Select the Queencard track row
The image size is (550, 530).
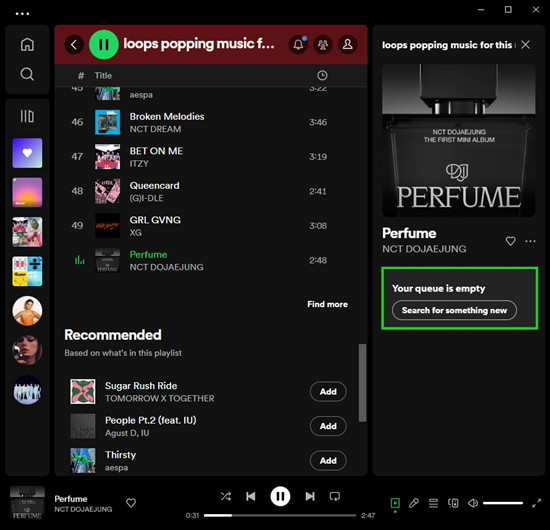tap(211, 191)
